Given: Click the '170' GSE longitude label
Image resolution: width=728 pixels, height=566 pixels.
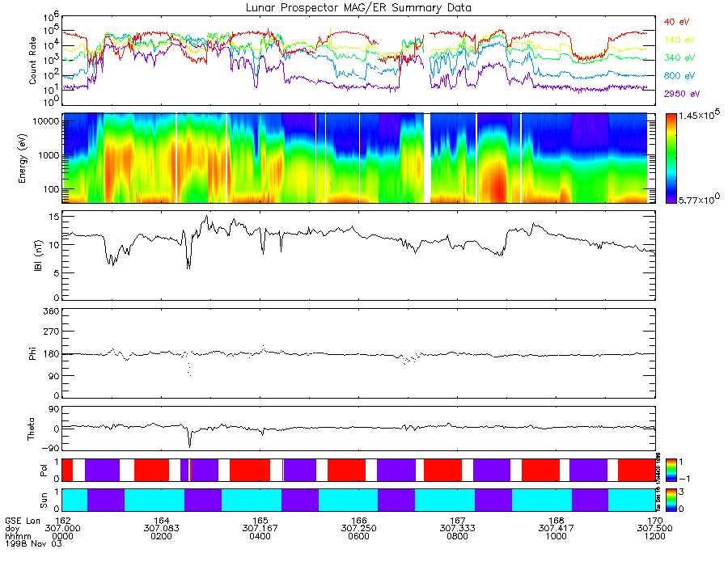Looking at the screenshot, I should [x=655, y=521].
